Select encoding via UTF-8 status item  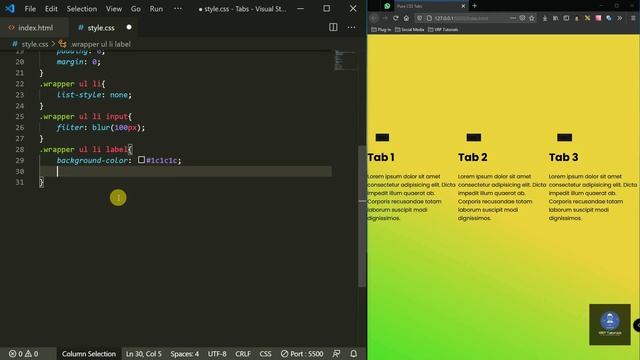pos(217,354)
